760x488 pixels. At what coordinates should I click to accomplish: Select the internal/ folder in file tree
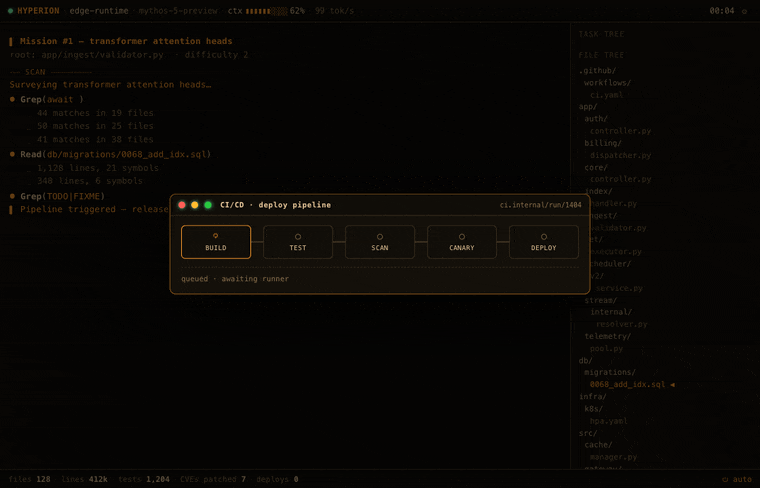pyautogui.click(x=611, y=312)
